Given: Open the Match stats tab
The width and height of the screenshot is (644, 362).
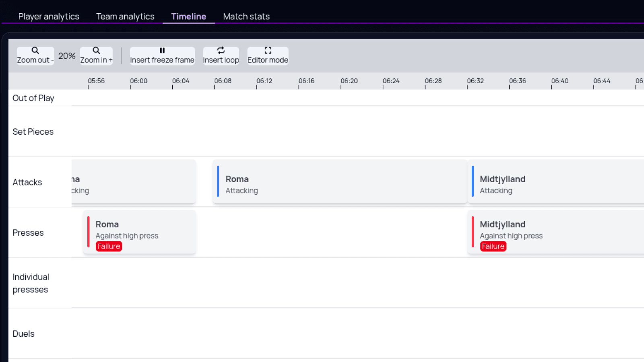Looking at the screenshot, I should pos(246,16).
